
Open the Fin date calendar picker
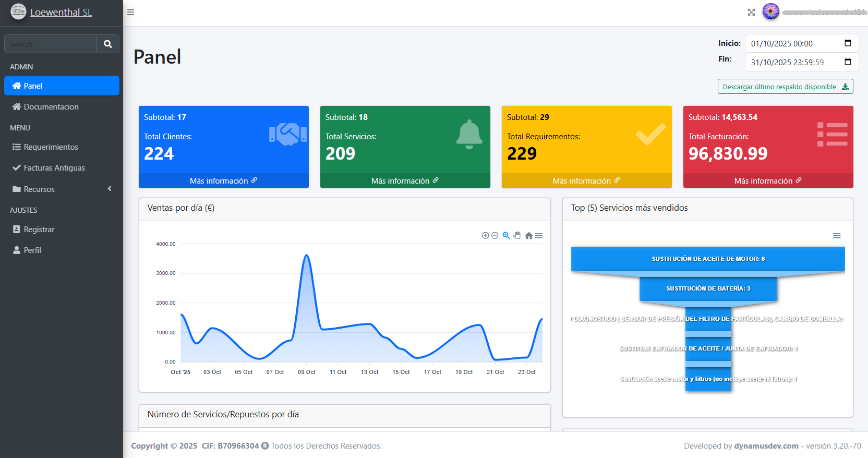(848, 62)
